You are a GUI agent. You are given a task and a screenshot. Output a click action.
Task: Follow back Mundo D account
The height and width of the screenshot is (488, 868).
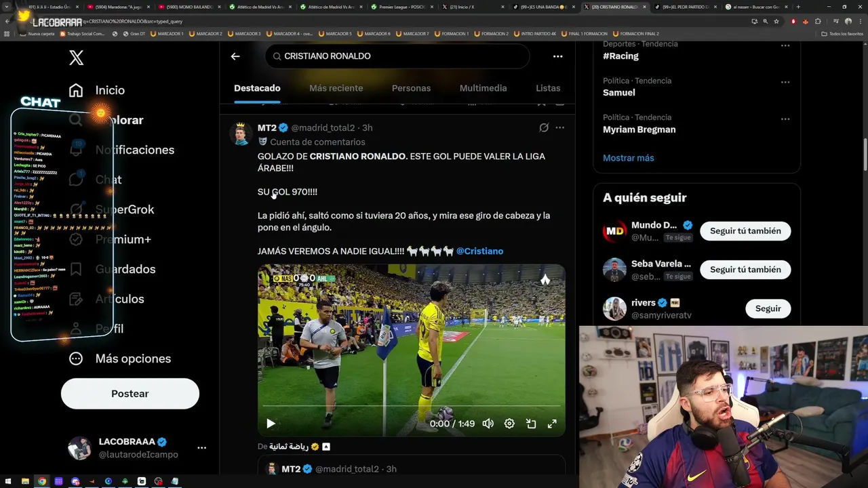pyautogui.click(x=745, y=231)
